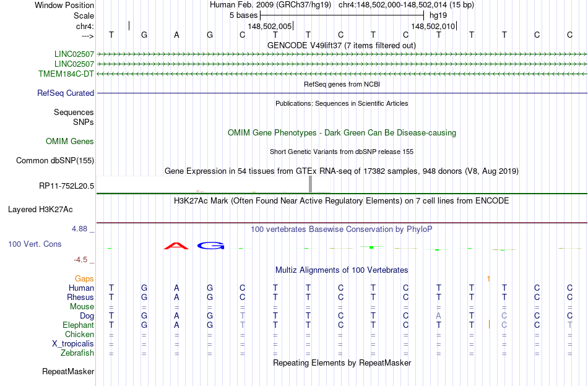Select the Elephant alignment row label

coord(78,325)
